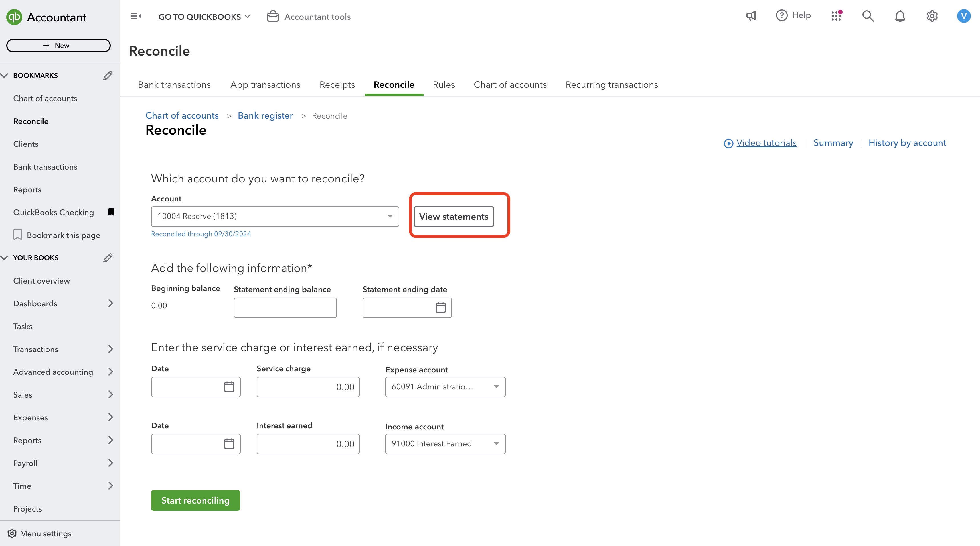
Task: Open Bank transactions bookmark in sidebar
Action: (45, 166)
